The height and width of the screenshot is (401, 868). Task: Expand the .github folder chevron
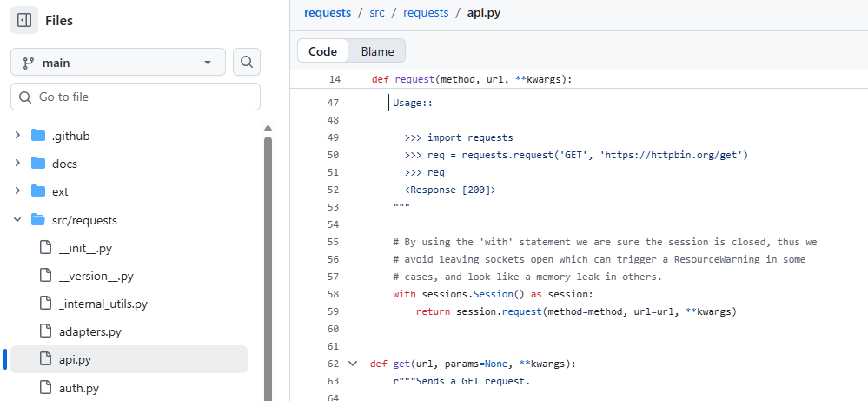17,136
